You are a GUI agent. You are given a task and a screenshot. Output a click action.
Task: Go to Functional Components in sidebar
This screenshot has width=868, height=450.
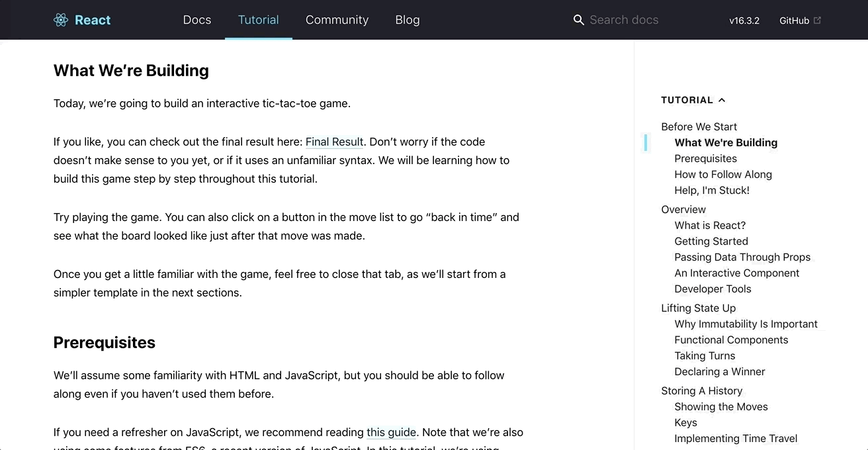pos(731,339)
